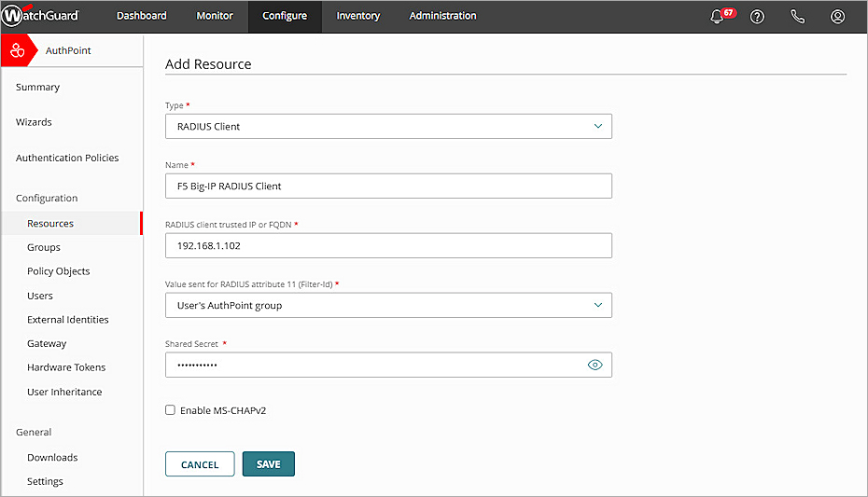Click the AuthPoint heading in sidebar
The width and height of the screenshot is (868, 497).
68,50
